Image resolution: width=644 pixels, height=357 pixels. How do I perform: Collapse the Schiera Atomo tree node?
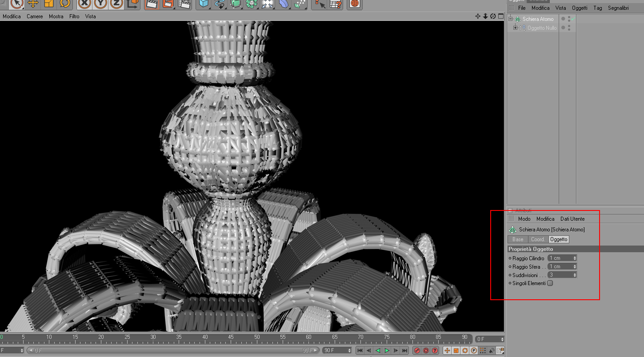pyautogui.click(x=511, y=19)
